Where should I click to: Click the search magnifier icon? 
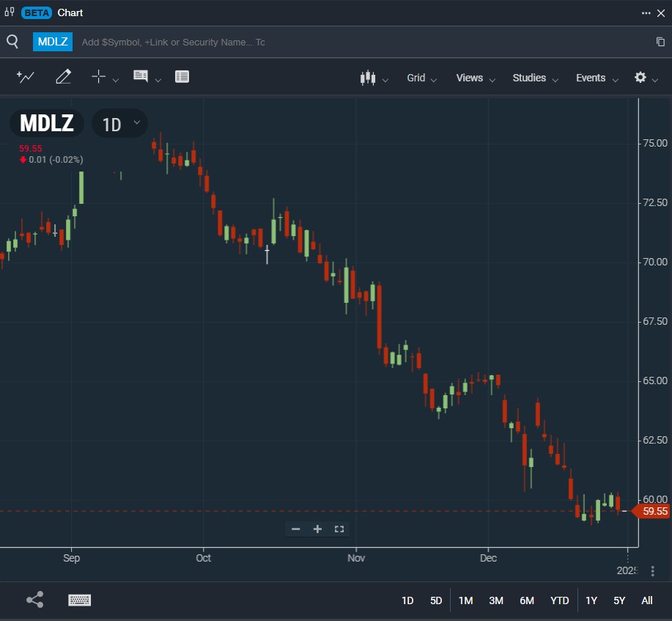point(12,42)
